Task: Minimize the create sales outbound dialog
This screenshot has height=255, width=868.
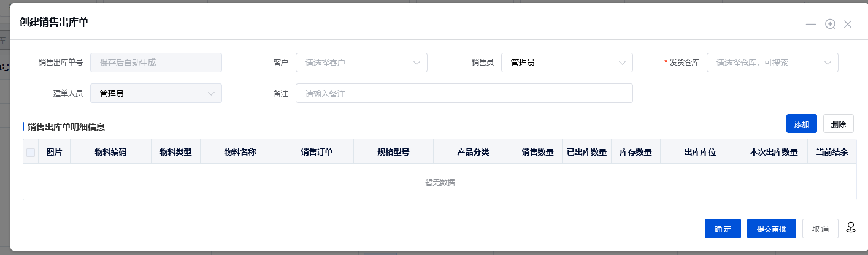Action: point(811,24)
